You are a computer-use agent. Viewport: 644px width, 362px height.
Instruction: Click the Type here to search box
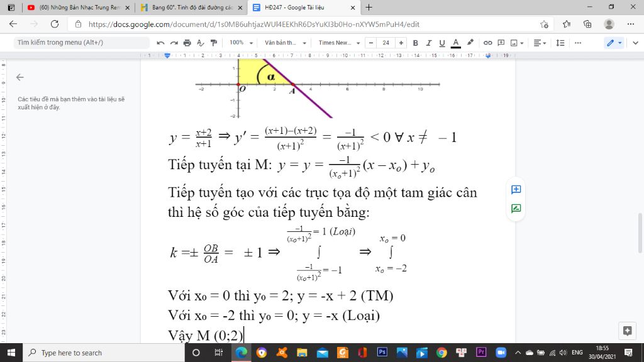[x=104, y=353]
